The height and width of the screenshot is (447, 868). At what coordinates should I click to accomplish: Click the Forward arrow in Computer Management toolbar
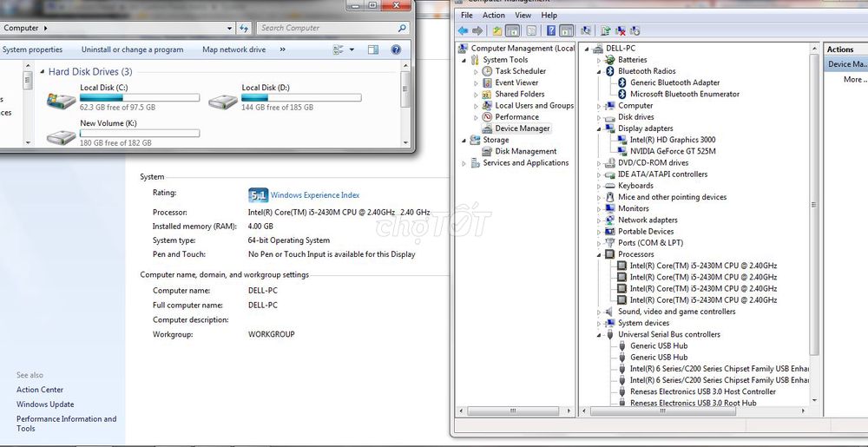pyautogui.click(x=477, y=30)
